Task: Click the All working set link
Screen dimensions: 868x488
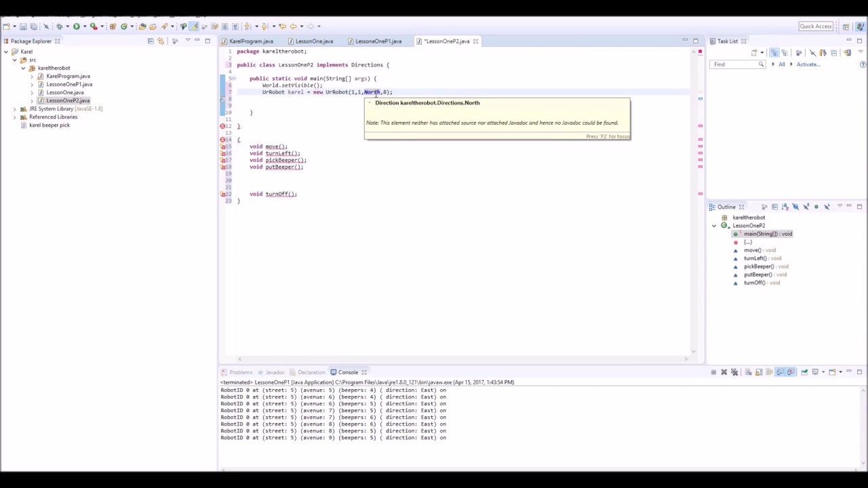Action: [x=782, y=64]
